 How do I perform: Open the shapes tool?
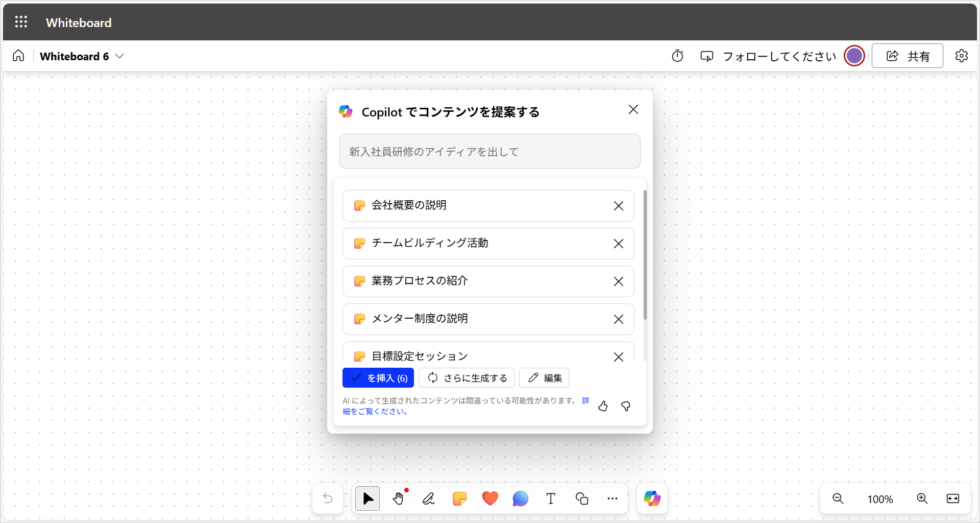[582, 498]
